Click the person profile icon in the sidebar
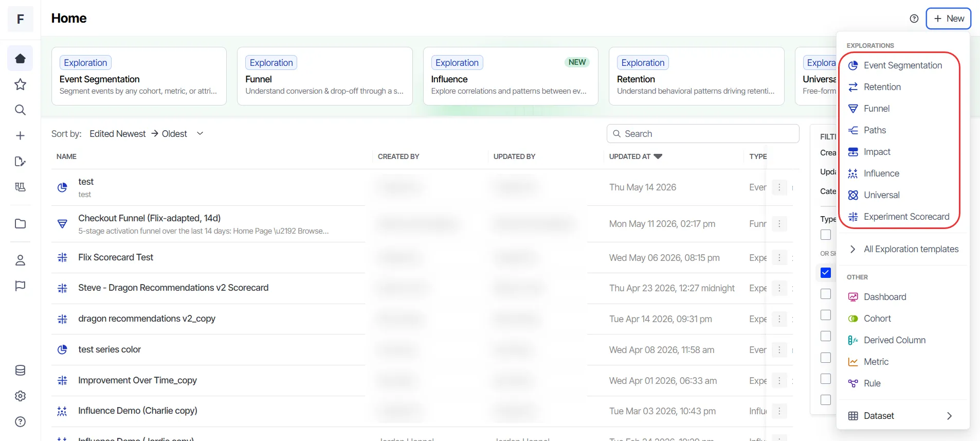 20,260
